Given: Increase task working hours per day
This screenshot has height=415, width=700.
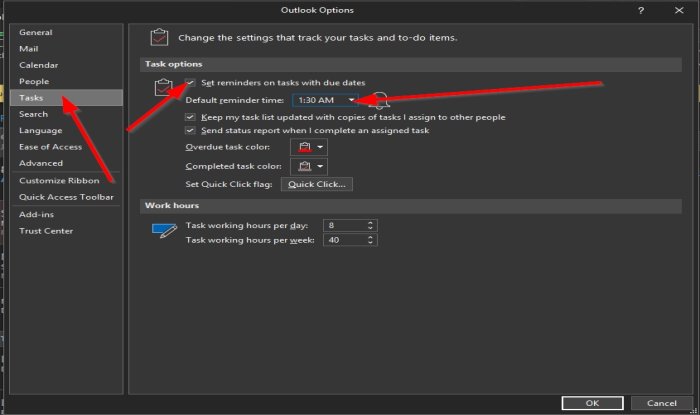Looking at the screenshot, I should (x=371, y=223).
